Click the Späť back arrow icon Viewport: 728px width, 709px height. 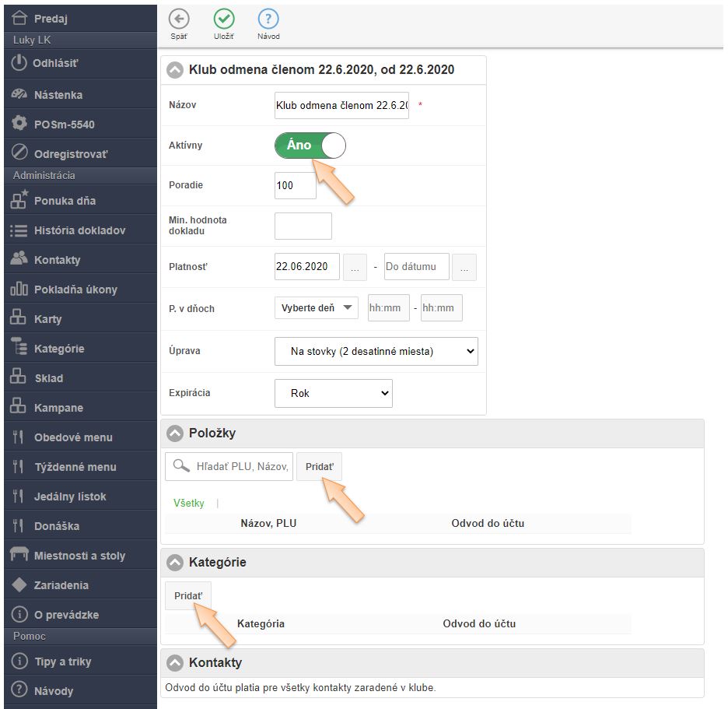[x=179, y=19]
